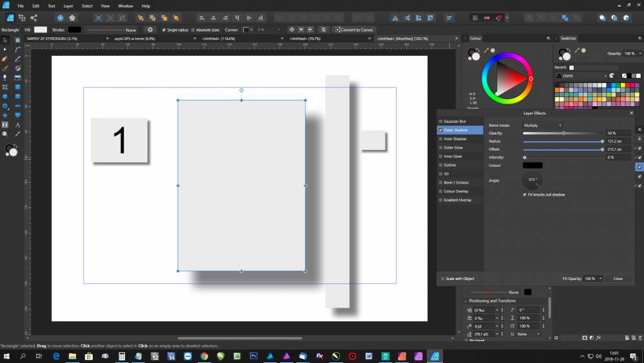644x363 pixels.
Task: Pick the Artistic Text tool
Action: tap(18, 124)
